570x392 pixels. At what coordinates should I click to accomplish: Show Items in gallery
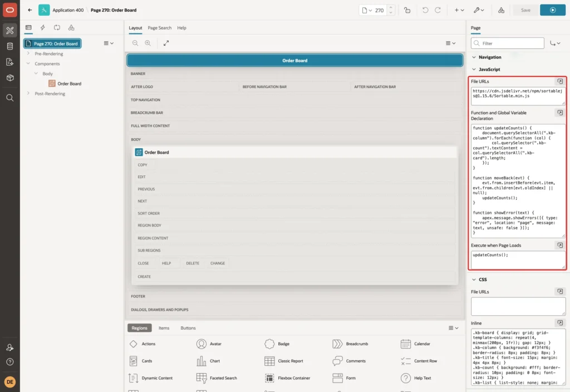164,327
